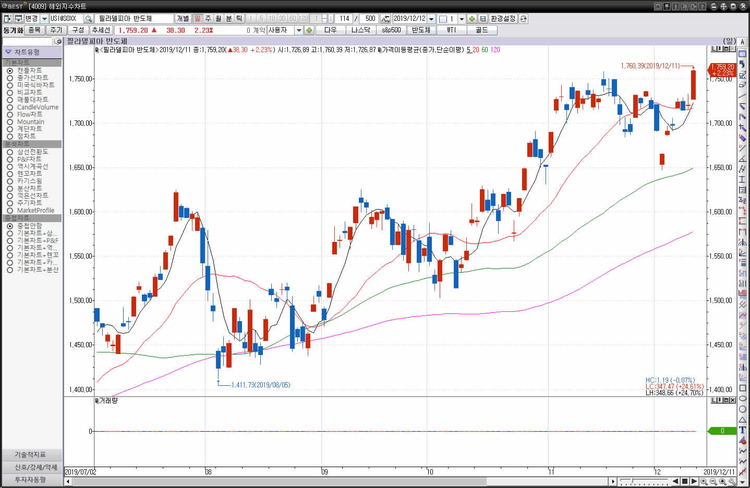Select the 주 weekly period button

(x=208, y=19)
